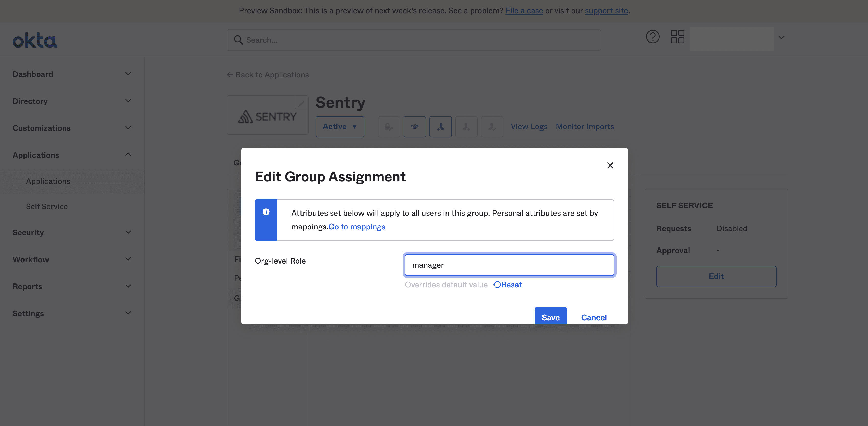
Task: Open the Active status dropdown
Action: 339,127
